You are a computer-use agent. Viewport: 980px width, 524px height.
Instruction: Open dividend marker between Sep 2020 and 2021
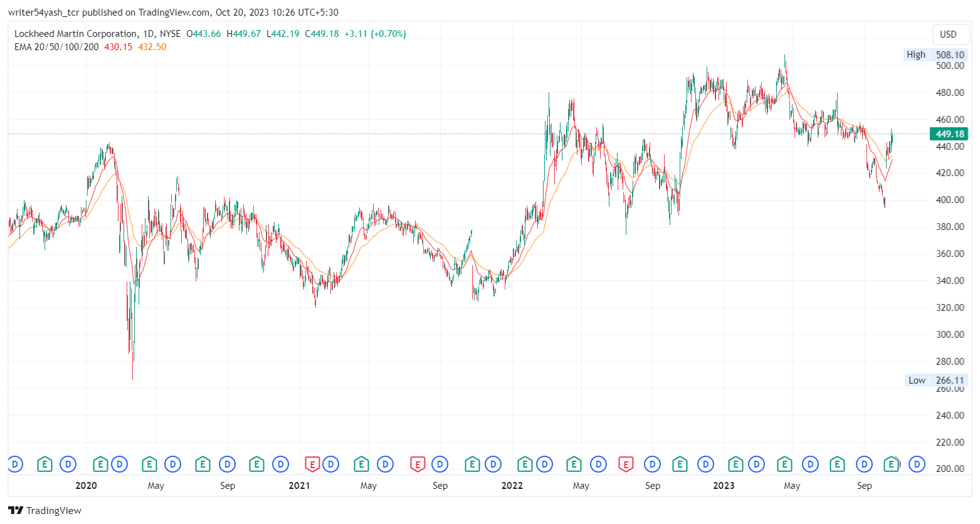pyautogui.click(x=281, y=464)
